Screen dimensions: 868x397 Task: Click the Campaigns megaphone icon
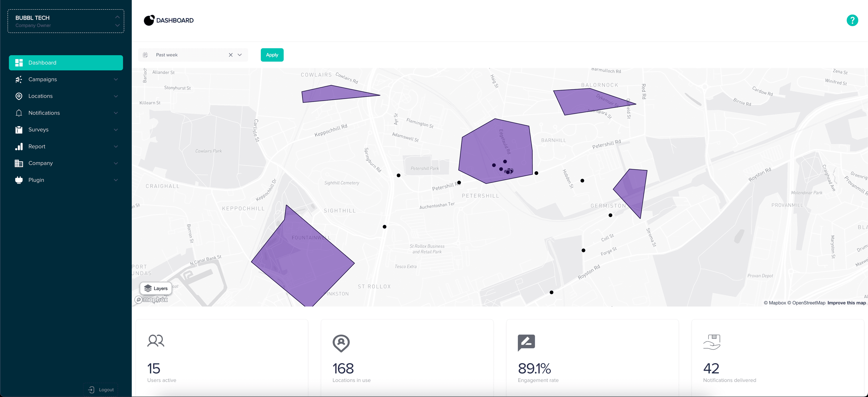(19, 79)
